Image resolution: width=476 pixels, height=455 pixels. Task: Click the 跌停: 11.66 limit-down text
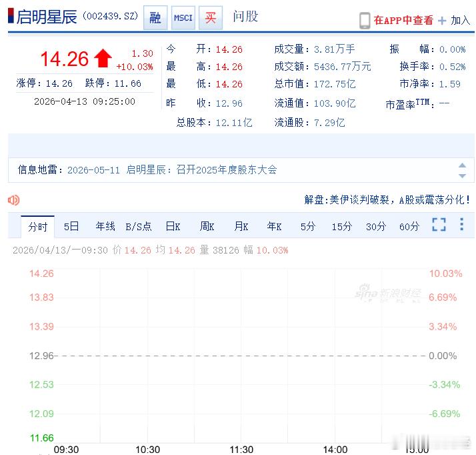pos(113,83)
